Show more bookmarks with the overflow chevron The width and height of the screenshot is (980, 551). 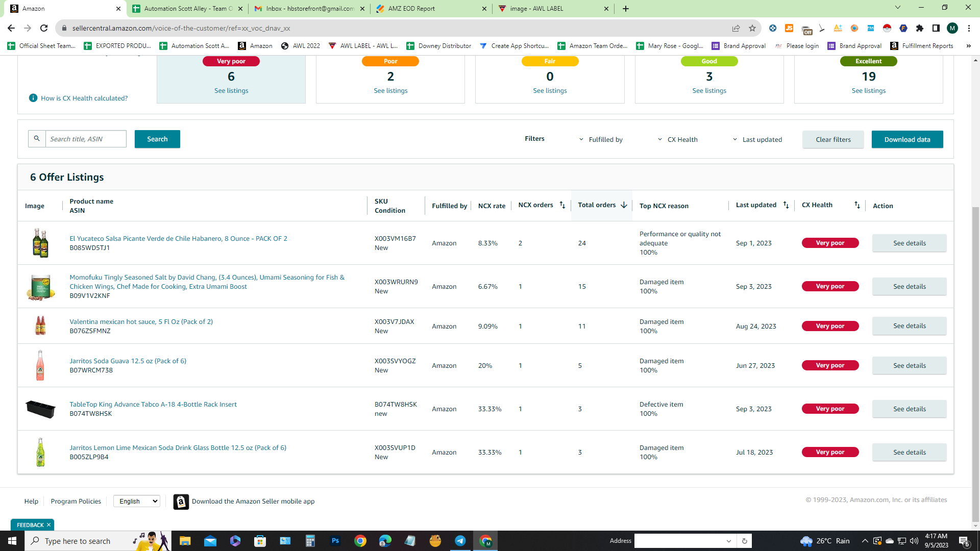(968, 46)
